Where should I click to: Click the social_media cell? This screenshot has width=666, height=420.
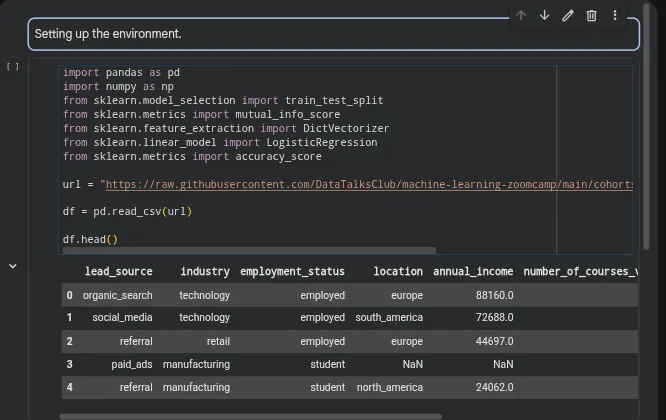122,317
